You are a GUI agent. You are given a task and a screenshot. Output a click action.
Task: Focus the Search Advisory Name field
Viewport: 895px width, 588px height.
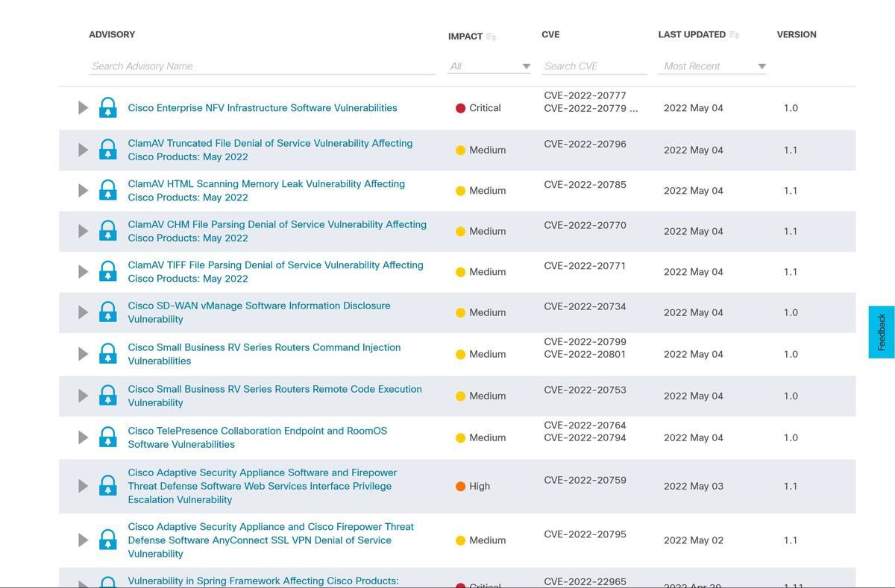tap(263, 66)
